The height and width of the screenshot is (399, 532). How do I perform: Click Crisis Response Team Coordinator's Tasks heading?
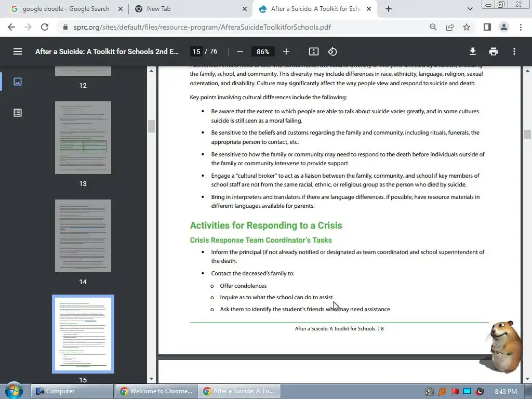click(261, 240)
